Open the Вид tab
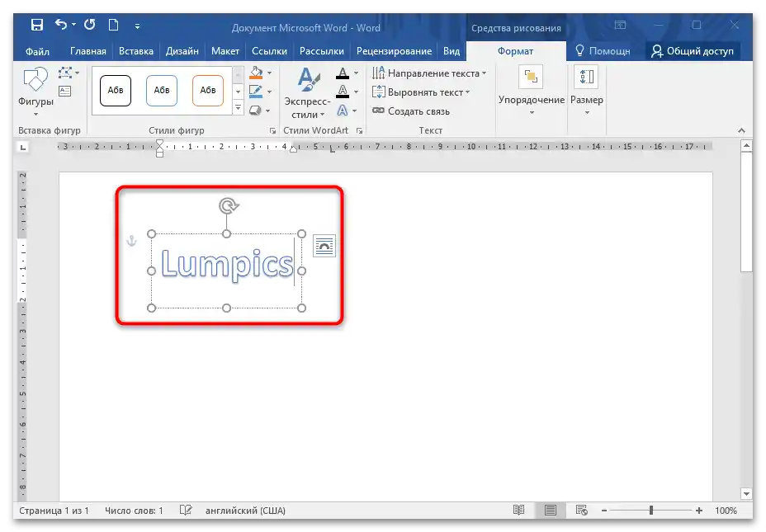This screenshot has width=766, height=532. [x=452, y=51]
